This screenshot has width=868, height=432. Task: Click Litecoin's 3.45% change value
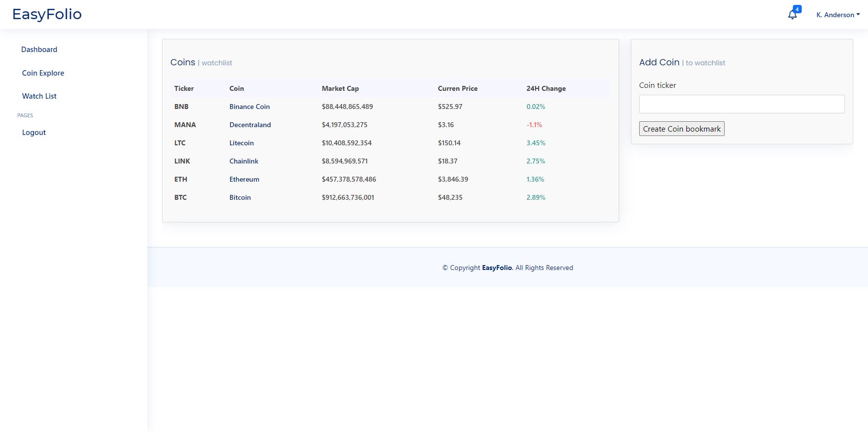click(x=536, y=143)
